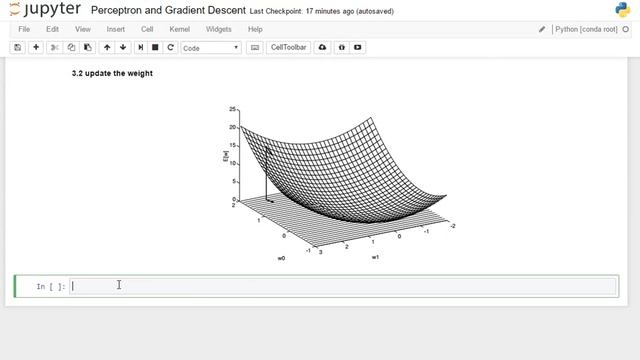Image resolution: width=640 pixels, height=360 pixels.
Task: Open the File menu
Action: pos(24,29)
